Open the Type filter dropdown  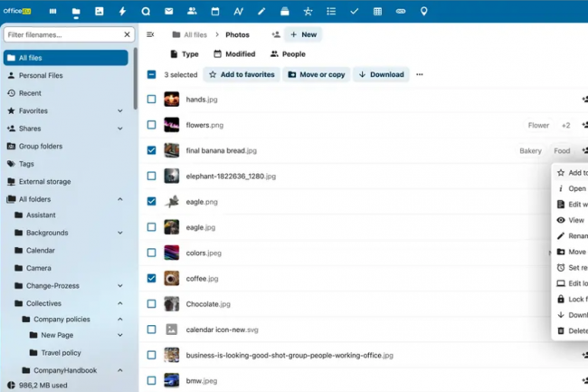coord(184,54)
